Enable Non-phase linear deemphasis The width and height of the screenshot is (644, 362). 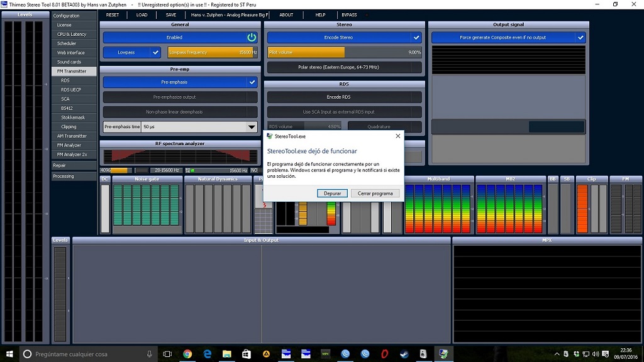[180, 112]
